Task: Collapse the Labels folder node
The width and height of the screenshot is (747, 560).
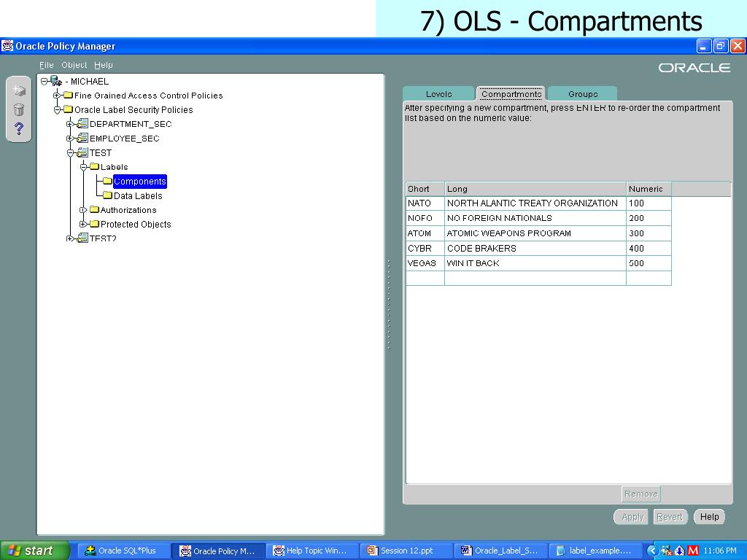Action: click(83, 167)
